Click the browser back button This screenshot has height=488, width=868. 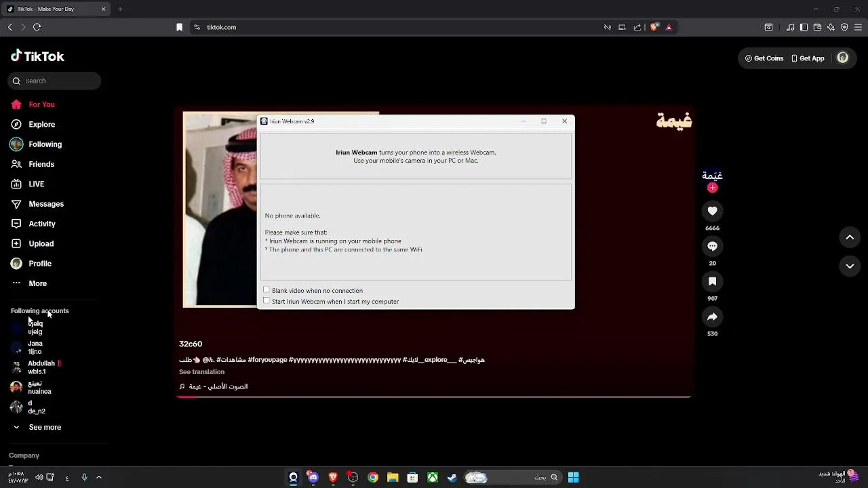(9, 27)
